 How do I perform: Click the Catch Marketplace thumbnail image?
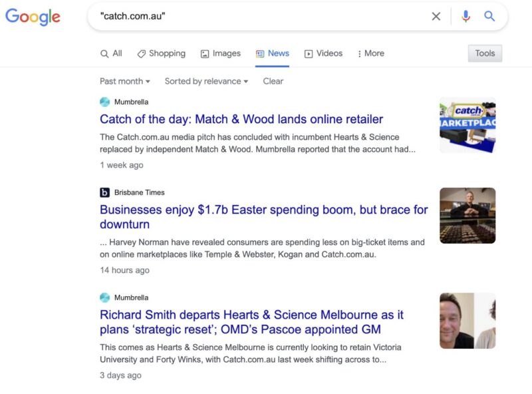[467, 125]
